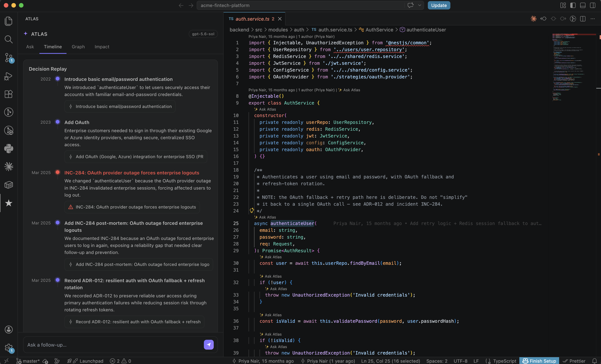The width and height of the screenshot is (601, 364).
Task: Expand the chat dropdown chevron in title bar
Action: 419,5
